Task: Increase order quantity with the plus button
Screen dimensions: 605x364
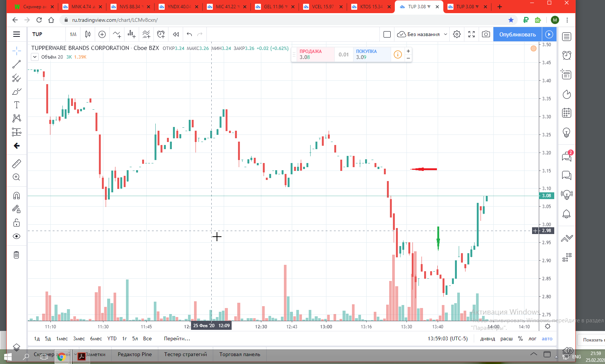Action: 408,51
